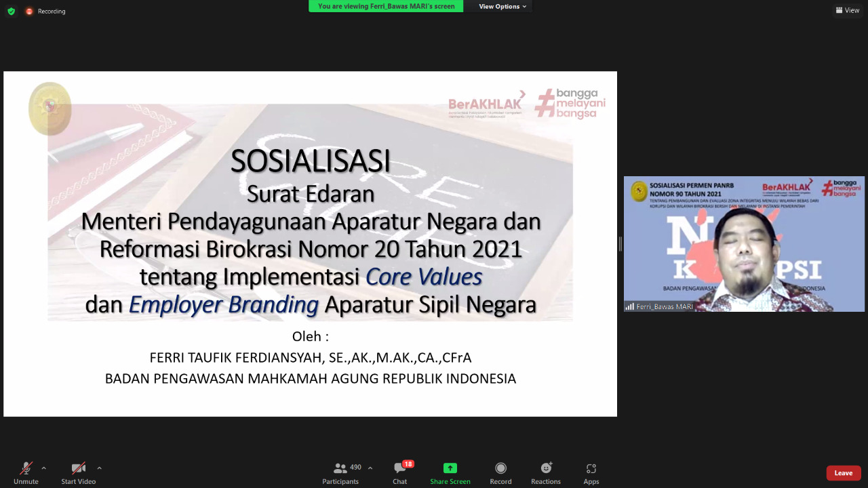
Task: Select Ferri_Bawas MARI's video thumbnail
Action: click(744, 244)
